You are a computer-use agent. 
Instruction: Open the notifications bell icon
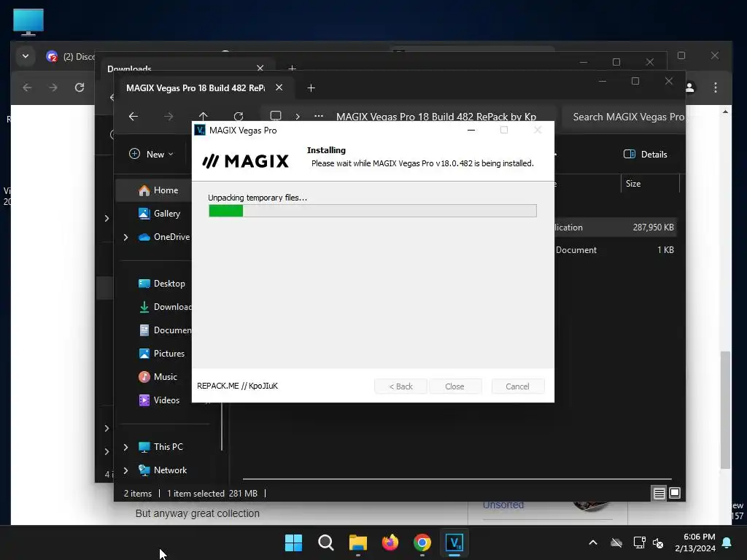(x=727, y=542)
